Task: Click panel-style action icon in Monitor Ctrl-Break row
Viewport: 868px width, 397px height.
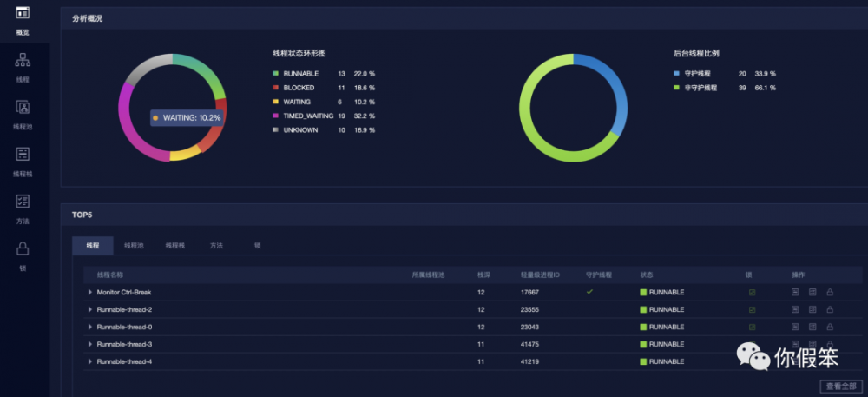Action: pos(795,292)
